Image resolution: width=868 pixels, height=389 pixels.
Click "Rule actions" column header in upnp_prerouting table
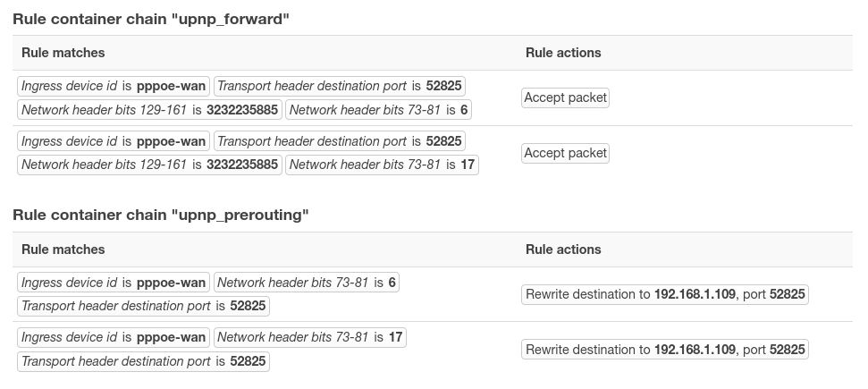pos(563,249)
